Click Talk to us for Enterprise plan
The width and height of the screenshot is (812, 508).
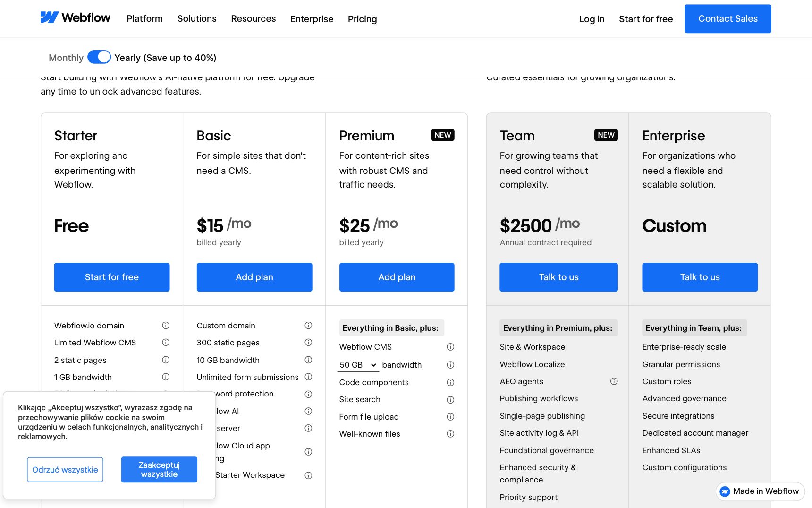click(x=700, y=277)
